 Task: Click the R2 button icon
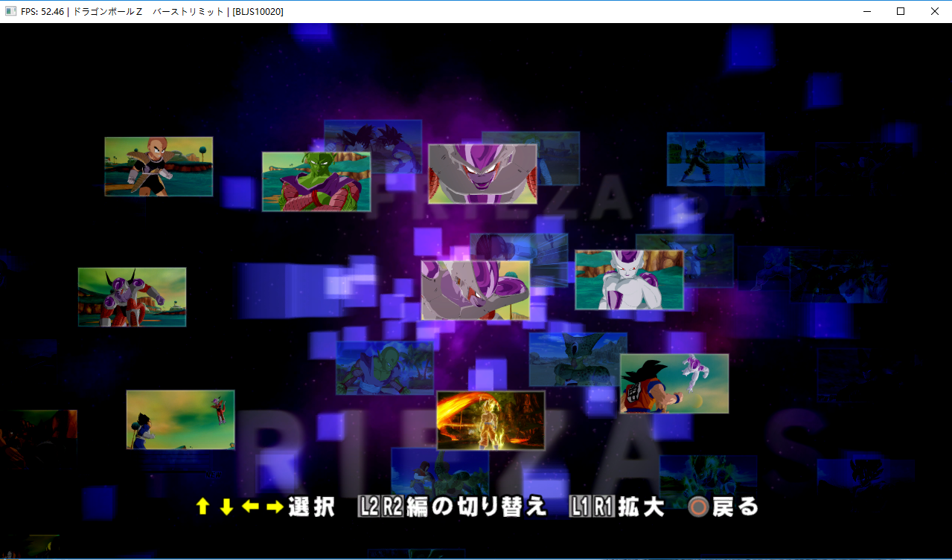coord(392,507)
